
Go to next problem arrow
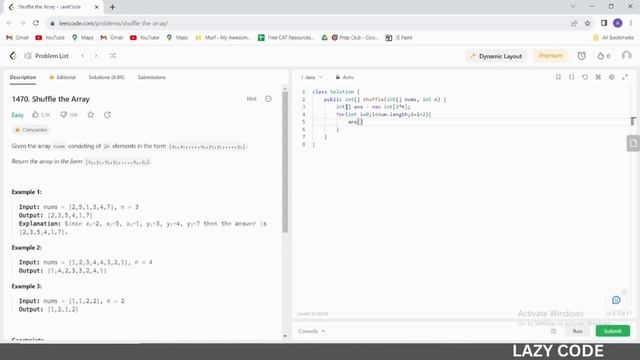point(96,56)
